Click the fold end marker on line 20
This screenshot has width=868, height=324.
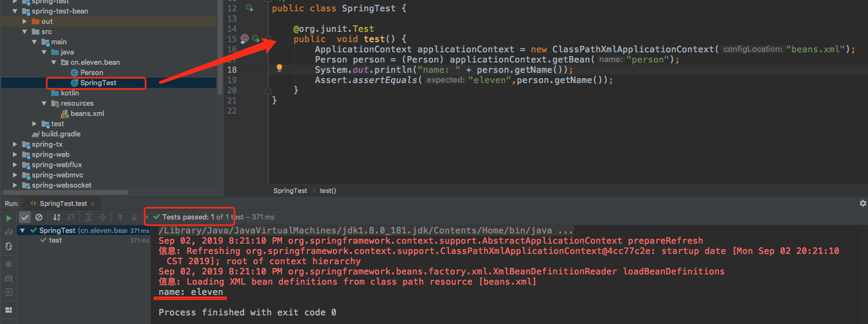click(268, 91)
